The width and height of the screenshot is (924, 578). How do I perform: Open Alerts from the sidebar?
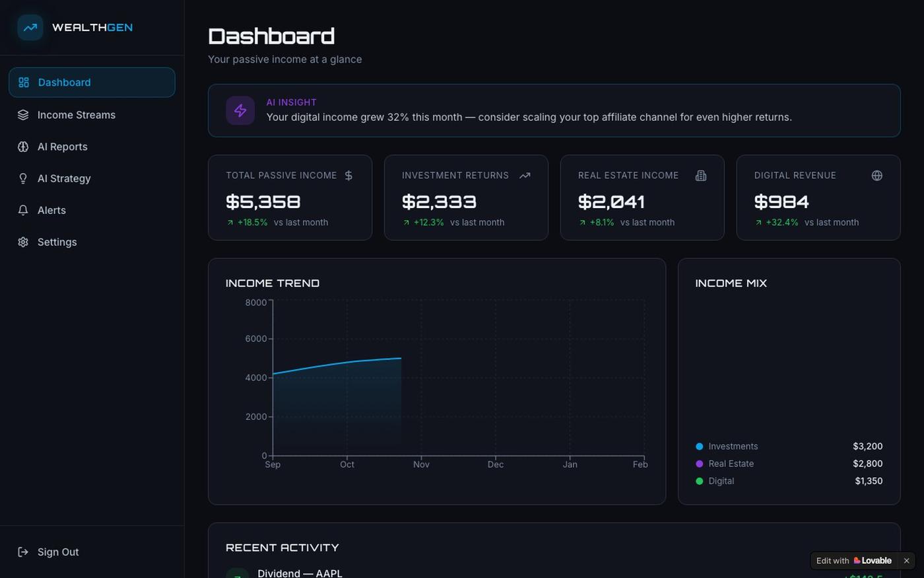click(x=92, y=210)
